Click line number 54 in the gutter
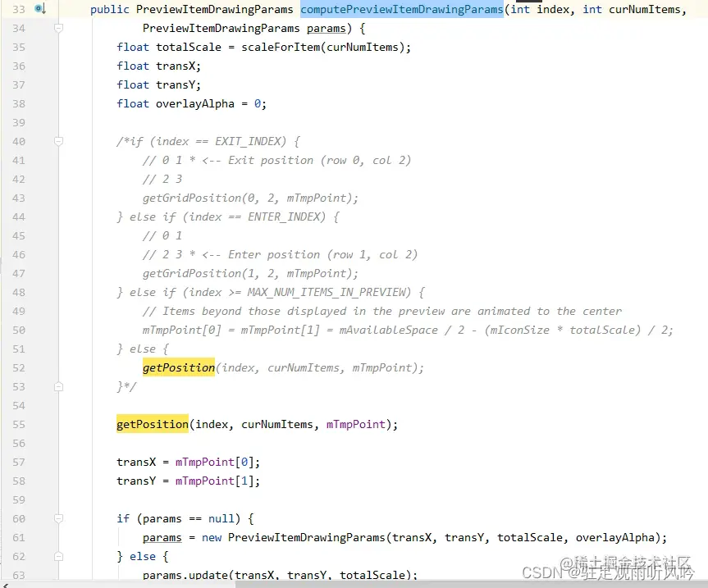Viewport: 708px width, 588px height. (x=19, y=406)
